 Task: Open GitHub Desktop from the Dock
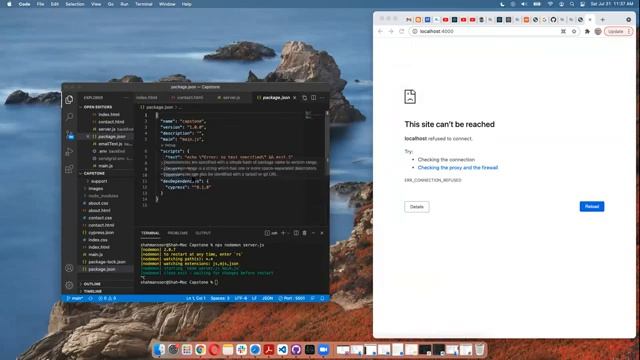296,349
